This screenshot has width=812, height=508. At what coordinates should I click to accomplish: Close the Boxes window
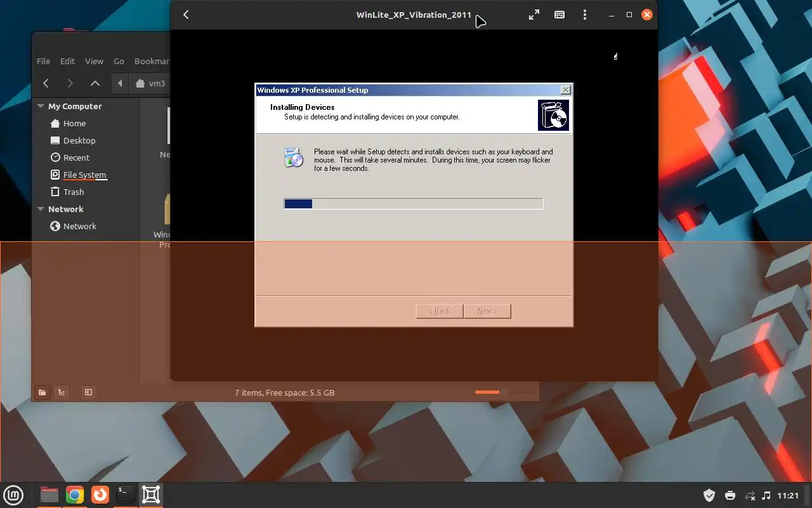coord(647,15)
